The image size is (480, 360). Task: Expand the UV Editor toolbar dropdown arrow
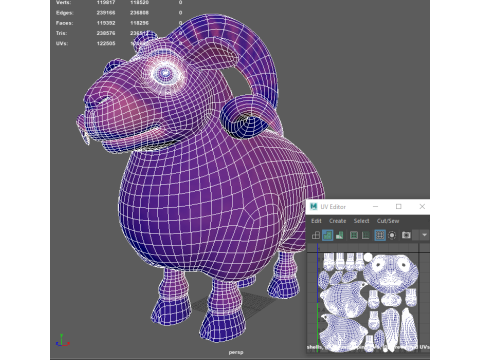(x=424, y=235)
